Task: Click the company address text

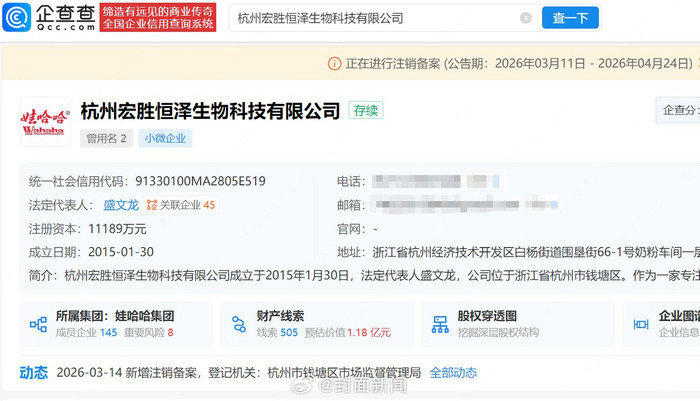Action: pyautogui.click(x=536, y=252)
